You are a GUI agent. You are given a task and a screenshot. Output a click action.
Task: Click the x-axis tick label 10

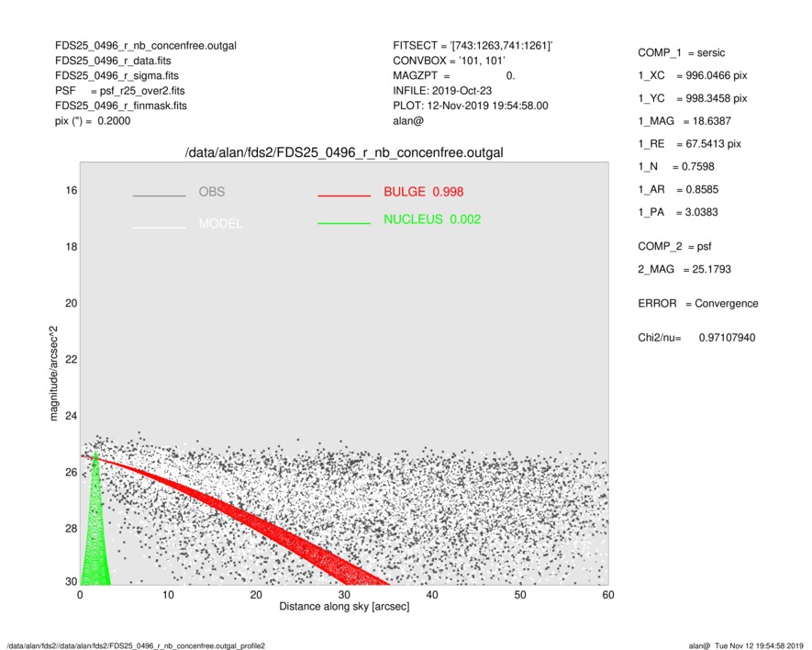[168, 595]
